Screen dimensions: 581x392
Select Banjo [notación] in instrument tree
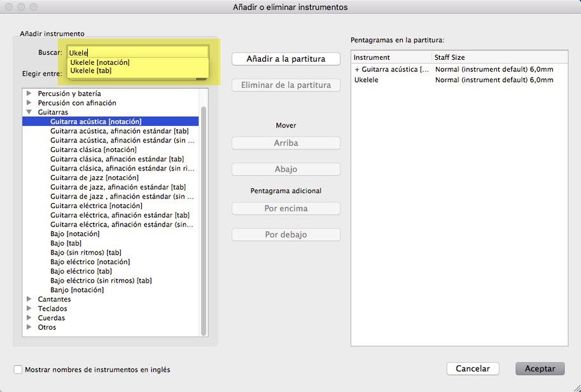point(77,290)
